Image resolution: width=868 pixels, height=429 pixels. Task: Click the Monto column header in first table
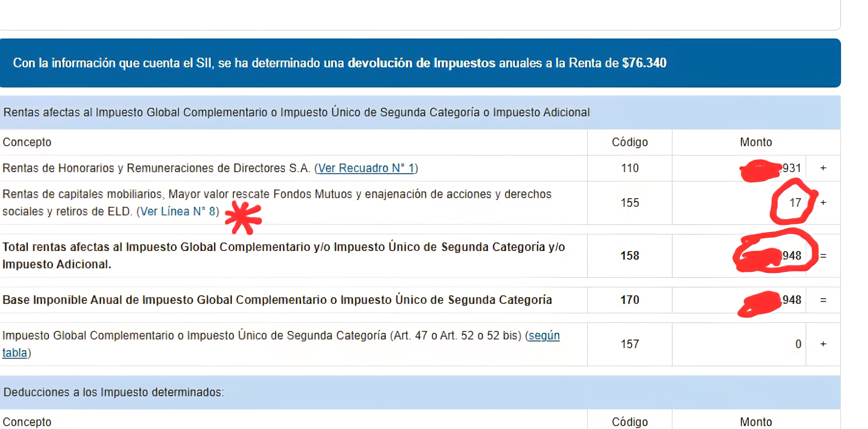755,142
